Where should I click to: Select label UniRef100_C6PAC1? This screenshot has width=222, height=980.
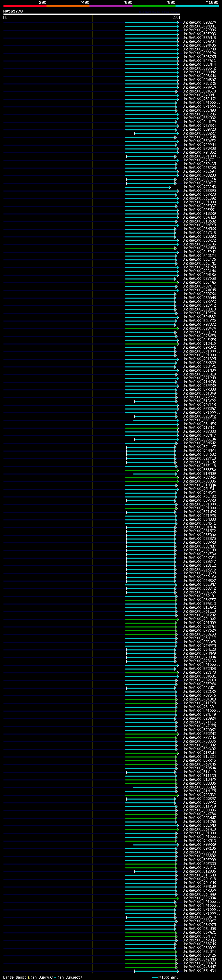(x=199, y=932)
